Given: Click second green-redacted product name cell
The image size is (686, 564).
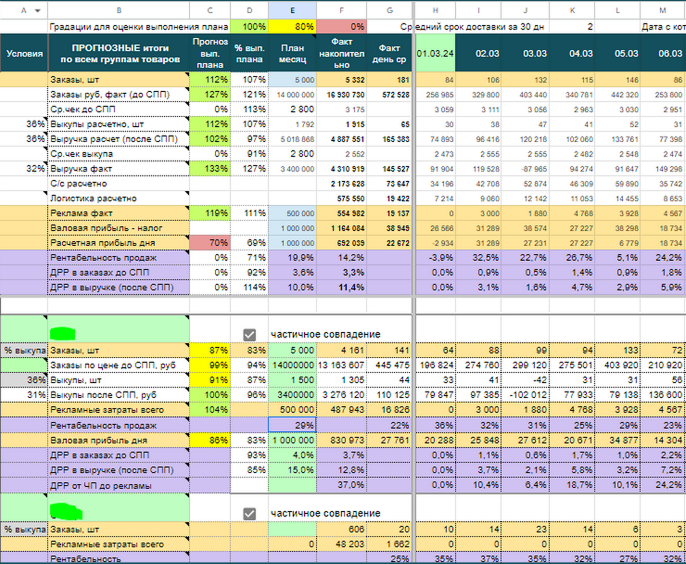Looking at the screenshot, I should 119,508.
